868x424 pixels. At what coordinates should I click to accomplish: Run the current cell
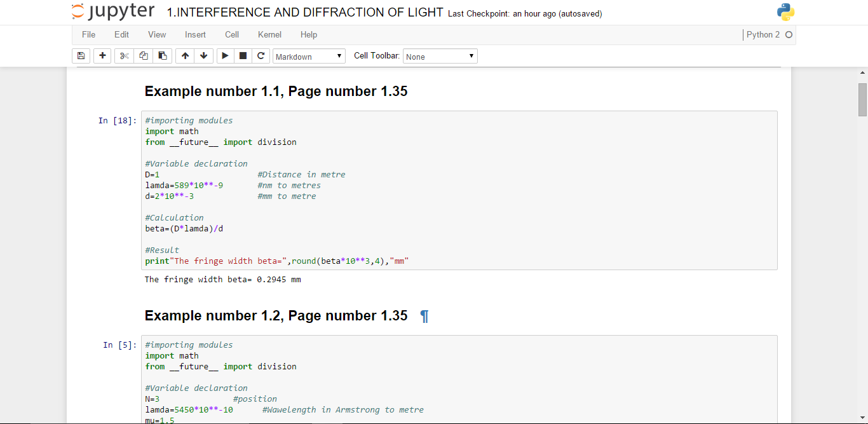225,56
